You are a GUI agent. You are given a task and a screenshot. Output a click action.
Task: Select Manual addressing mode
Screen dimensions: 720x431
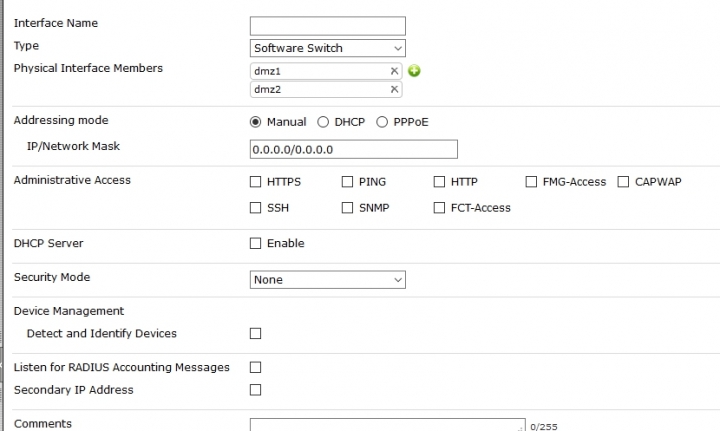255,122
